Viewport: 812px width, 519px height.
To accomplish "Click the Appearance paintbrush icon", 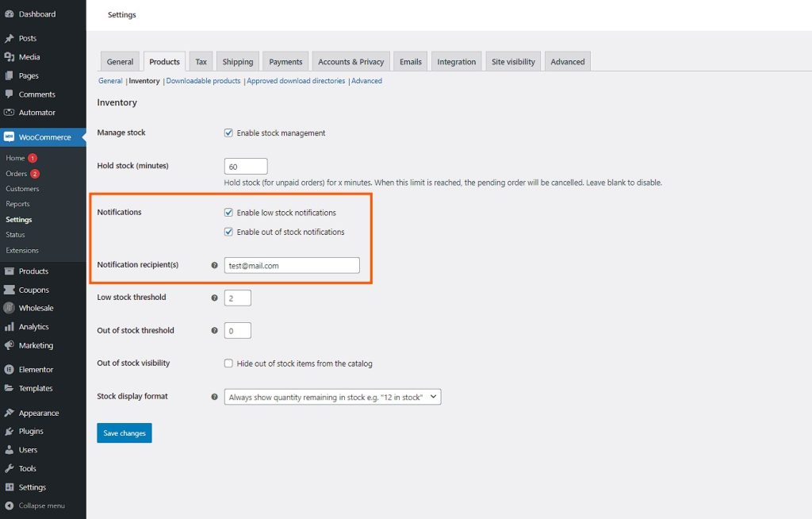I will pyautogui.click(x=10, y=413).
